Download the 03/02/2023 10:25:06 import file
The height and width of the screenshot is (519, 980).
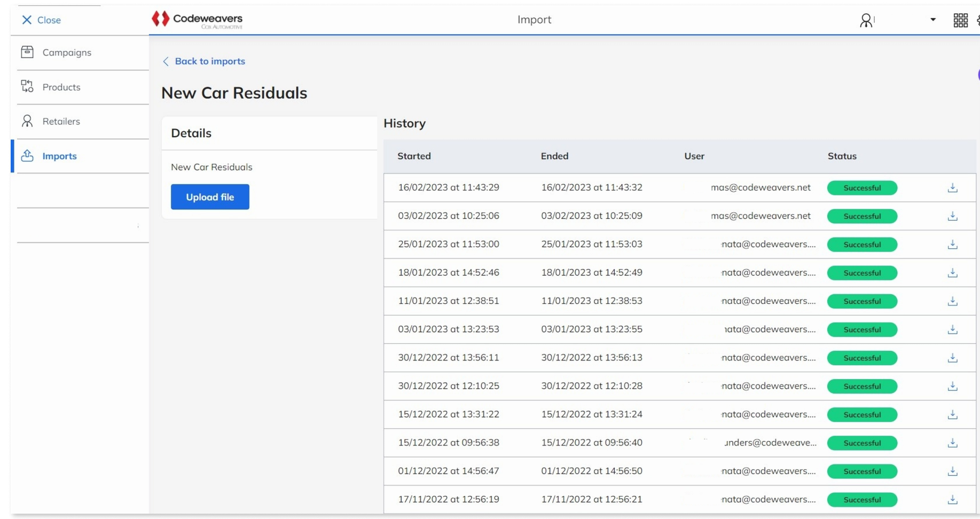tap(952, 216)
